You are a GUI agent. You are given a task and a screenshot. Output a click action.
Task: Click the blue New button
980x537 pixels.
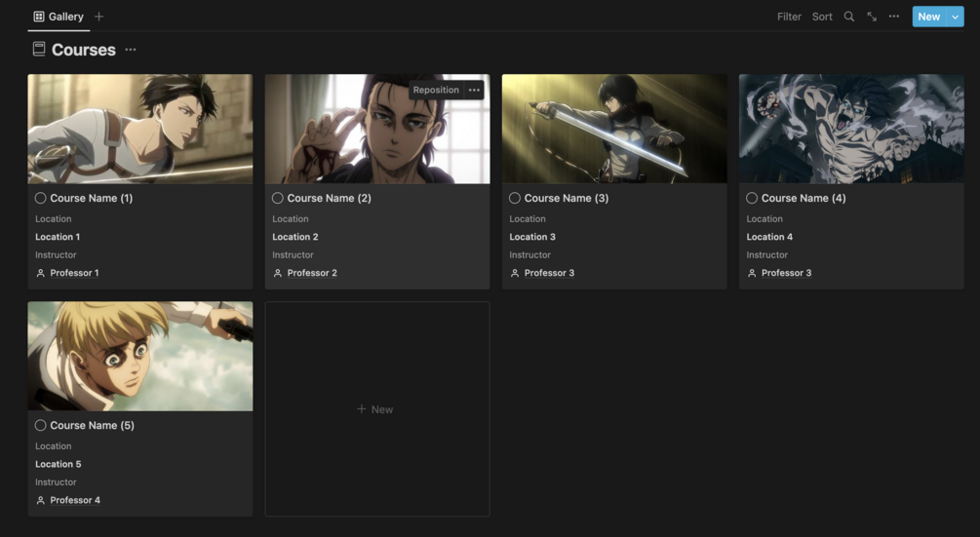point(929,17)
